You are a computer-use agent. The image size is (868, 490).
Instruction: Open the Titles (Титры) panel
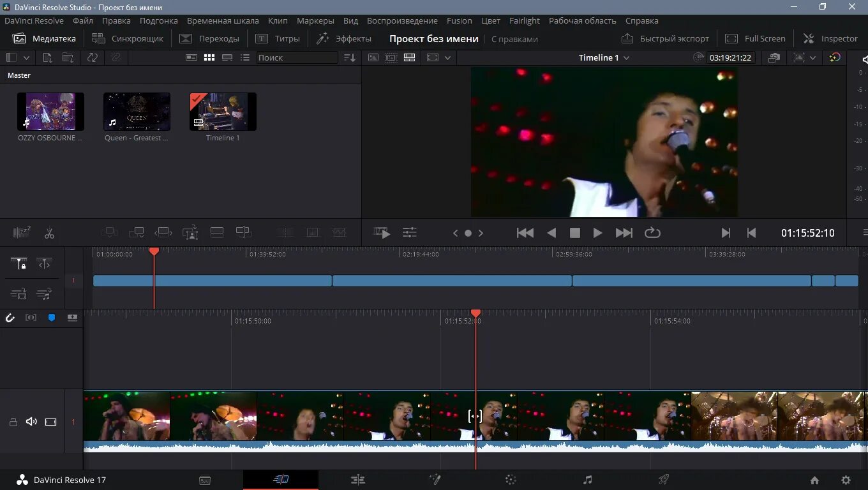tap(278, 38)
